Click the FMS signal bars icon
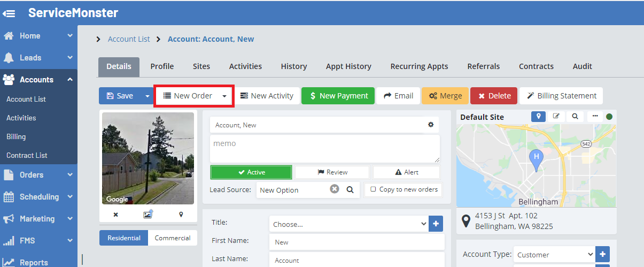The width and height of the screenshot is (644, 267). click(9, 241)
